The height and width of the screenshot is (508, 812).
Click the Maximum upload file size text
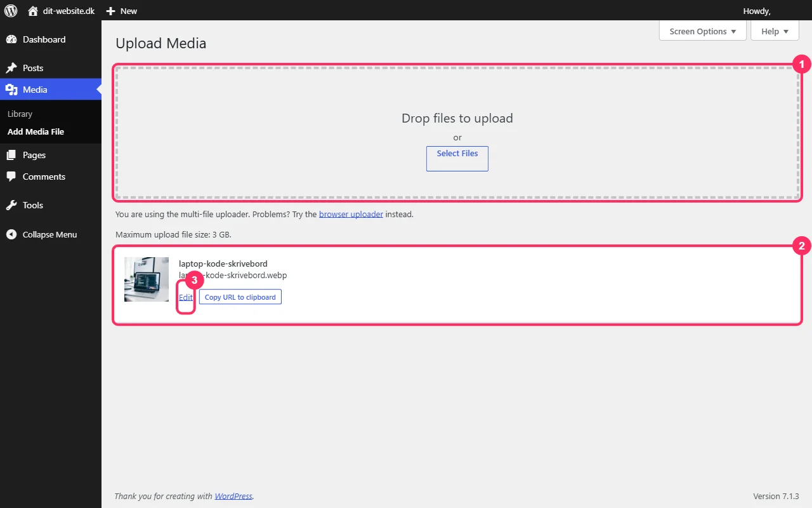pos(173,234)
